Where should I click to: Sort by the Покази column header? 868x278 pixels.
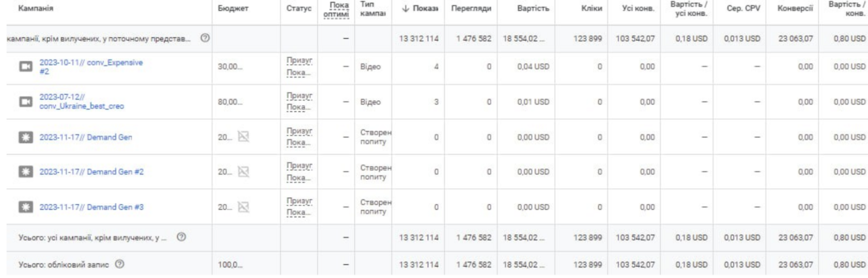420,8
